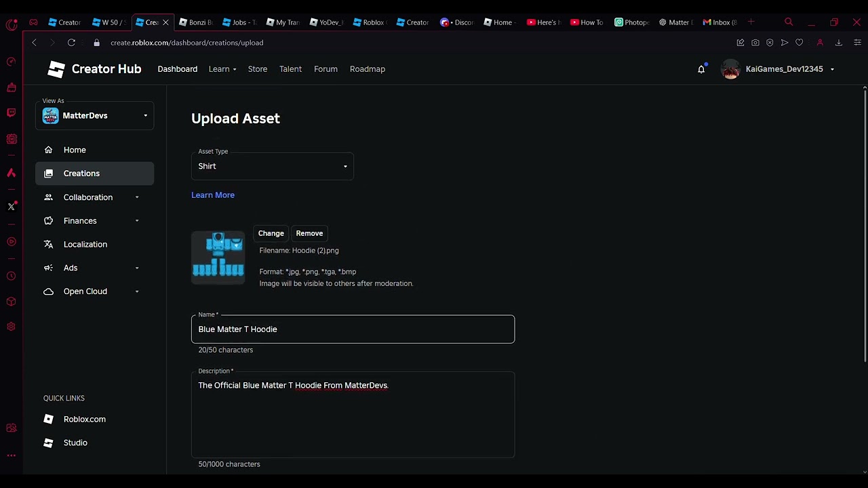Open the Twitch icon in the sidebar
Image resolution: width=868 pixels, height=488 pixels.
(12, 113)
